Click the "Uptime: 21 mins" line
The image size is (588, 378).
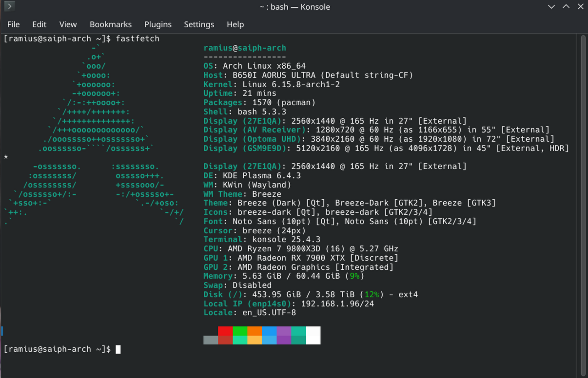coord(240,93)
